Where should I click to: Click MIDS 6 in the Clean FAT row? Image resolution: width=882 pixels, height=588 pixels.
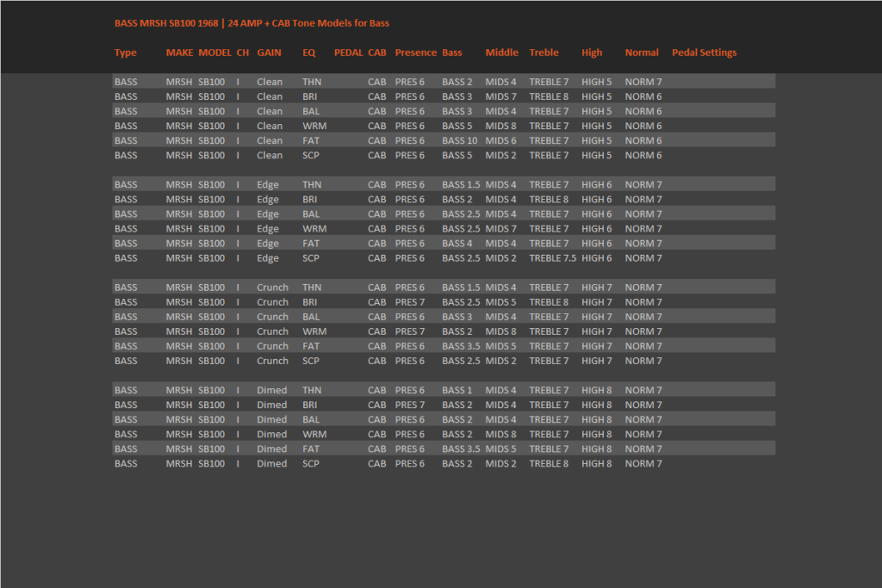click(500, 140)
